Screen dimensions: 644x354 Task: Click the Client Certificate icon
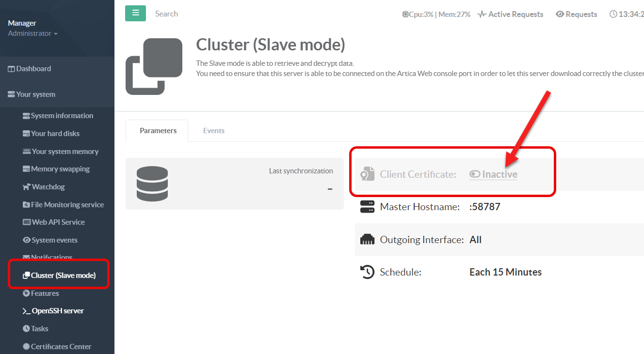point(368,174)
